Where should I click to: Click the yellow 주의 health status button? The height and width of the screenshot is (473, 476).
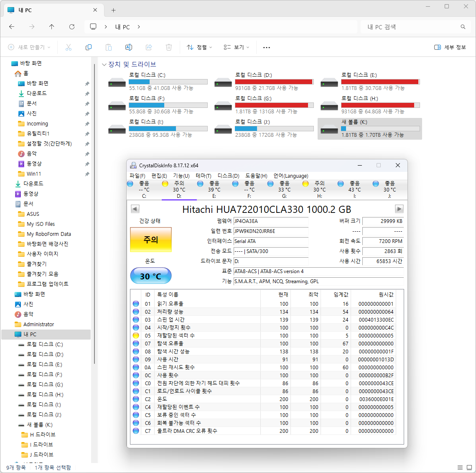pyautogui.click(x=151, y=240)
